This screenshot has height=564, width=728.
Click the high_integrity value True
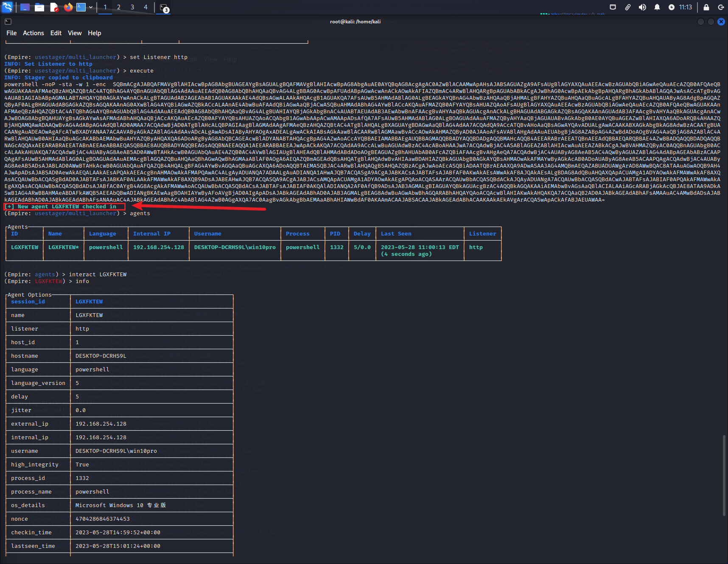point(82,465)
